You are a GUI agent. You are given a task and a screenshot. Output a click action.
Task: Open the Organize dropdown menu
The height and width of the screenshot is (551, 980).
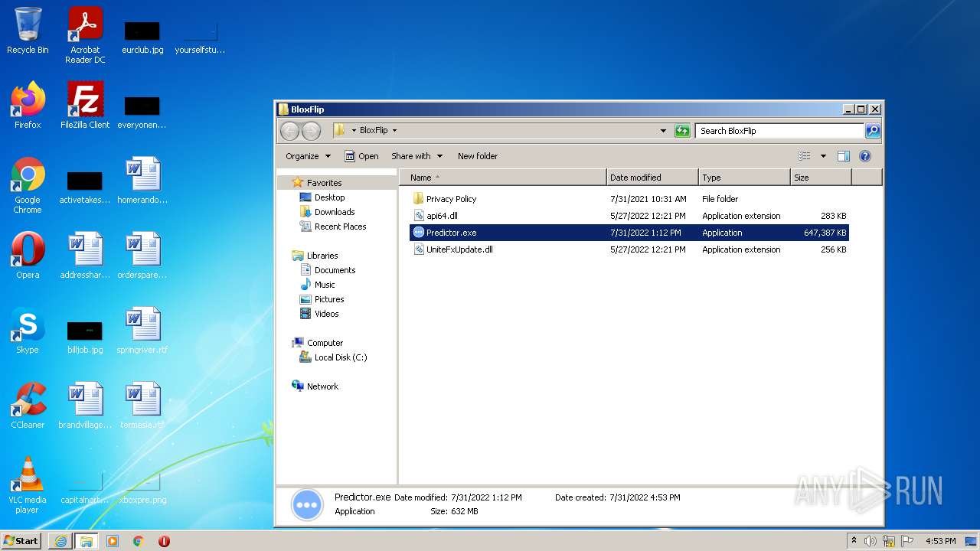309,156
